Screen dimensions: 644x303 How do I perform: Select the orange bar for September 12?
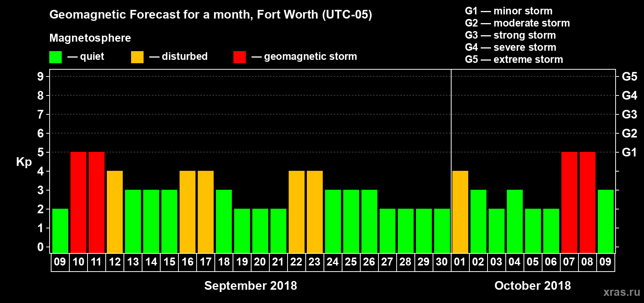(x=115, y=212)
